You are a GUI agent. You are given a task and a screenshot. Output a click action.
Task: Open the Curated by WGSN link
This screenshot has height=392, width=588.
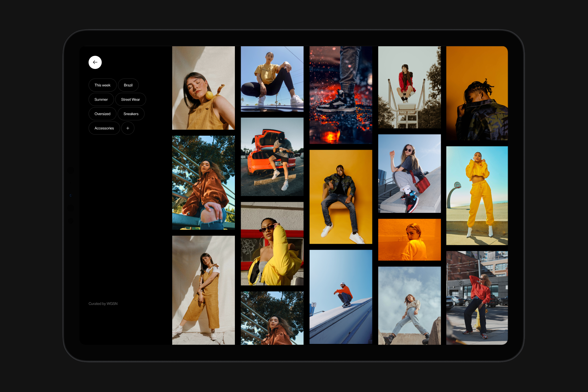(103, 304)
